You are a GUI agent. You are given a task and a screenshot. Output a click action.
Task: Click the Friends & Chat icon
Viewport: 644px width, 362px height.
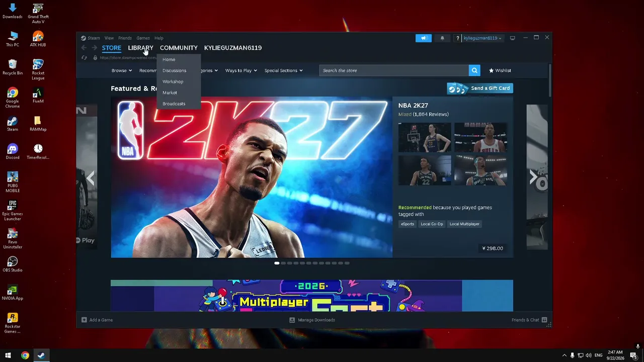[544, 320]
